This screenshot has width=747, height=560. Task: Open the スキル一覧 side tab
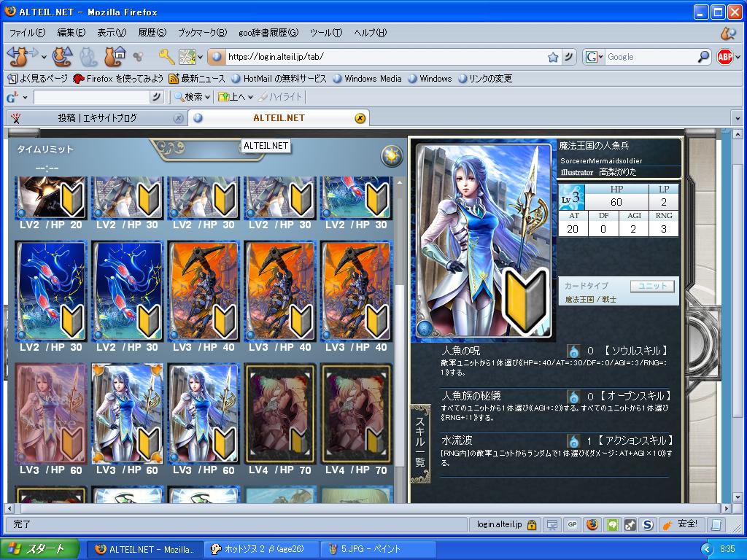[420, 443]
